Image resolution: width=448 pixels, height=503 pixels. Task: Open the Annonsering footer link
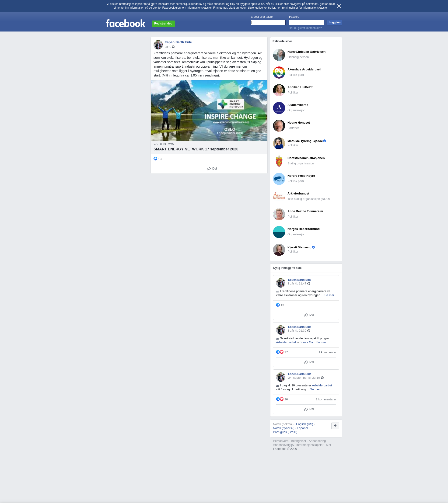click(x=317, y=441)
